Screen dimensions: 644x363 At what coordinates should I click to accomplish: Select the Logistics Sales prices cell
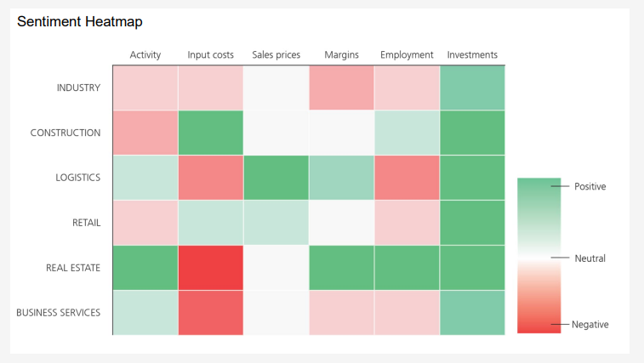point(276,178)
